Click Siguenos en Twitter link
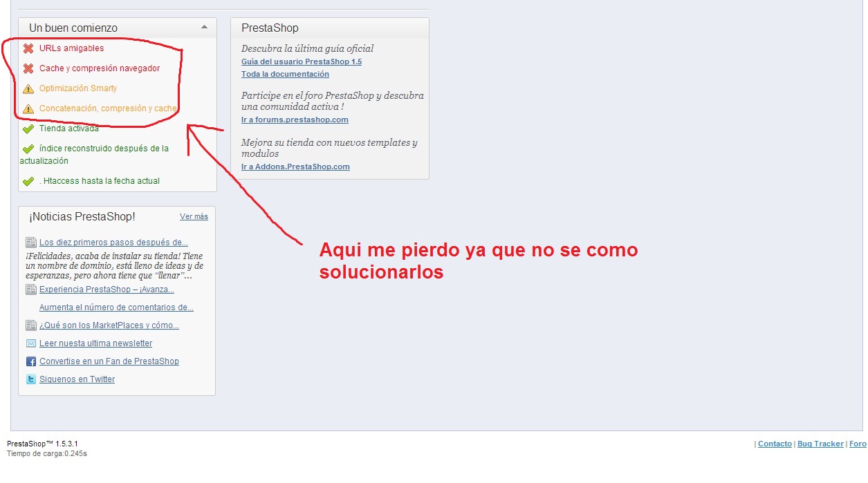 tap(77, 379)
